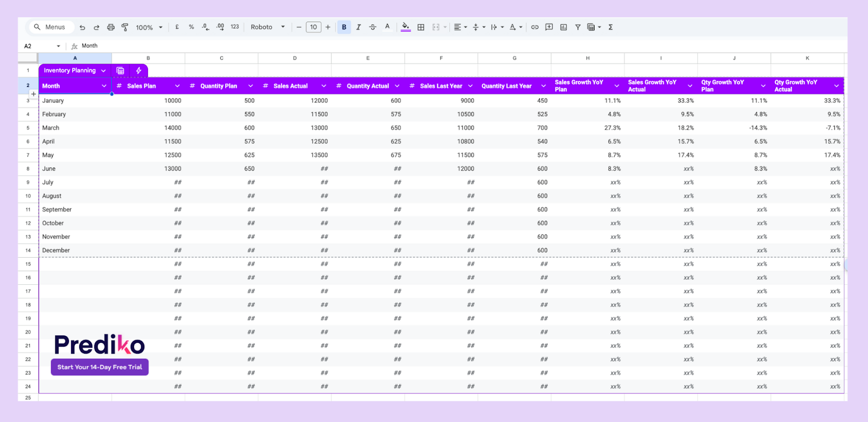Open the 100% zoom dropdown

click(x=149, y=27)
